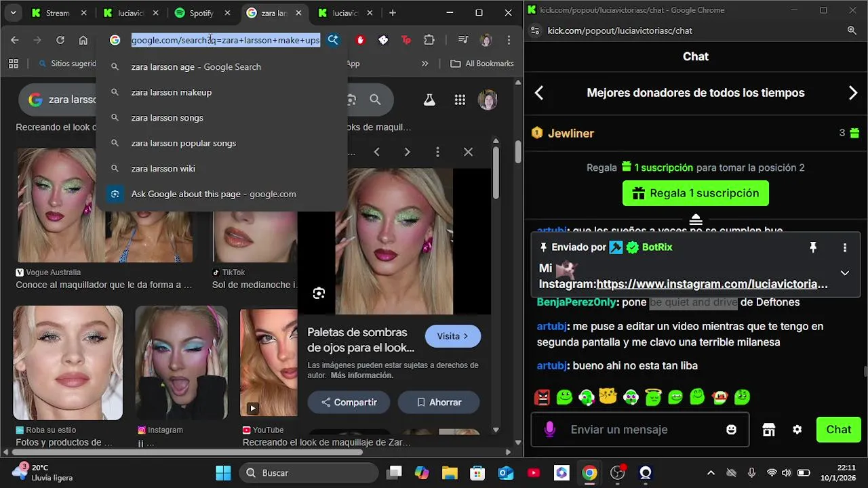The image size is (868, 488).
Task: Click the pinned message pin icon
Action: (x=813, y=247)
